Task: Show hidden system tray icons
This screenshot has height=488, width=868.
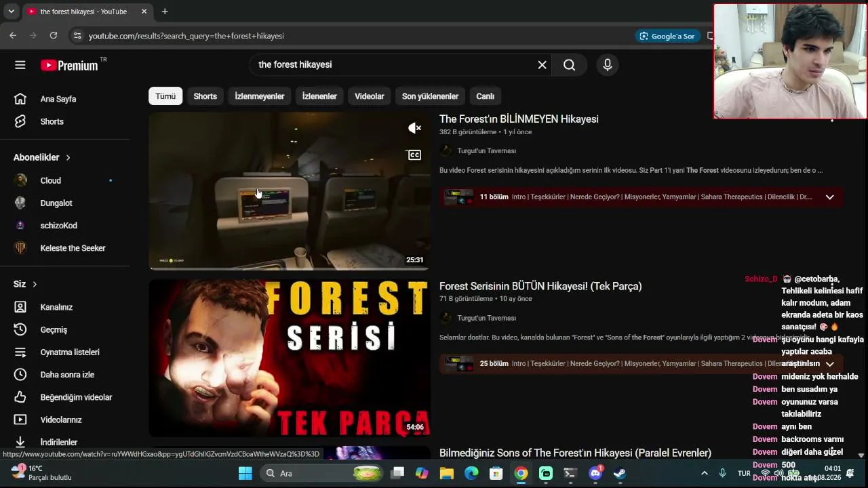Action: [704, 473]
